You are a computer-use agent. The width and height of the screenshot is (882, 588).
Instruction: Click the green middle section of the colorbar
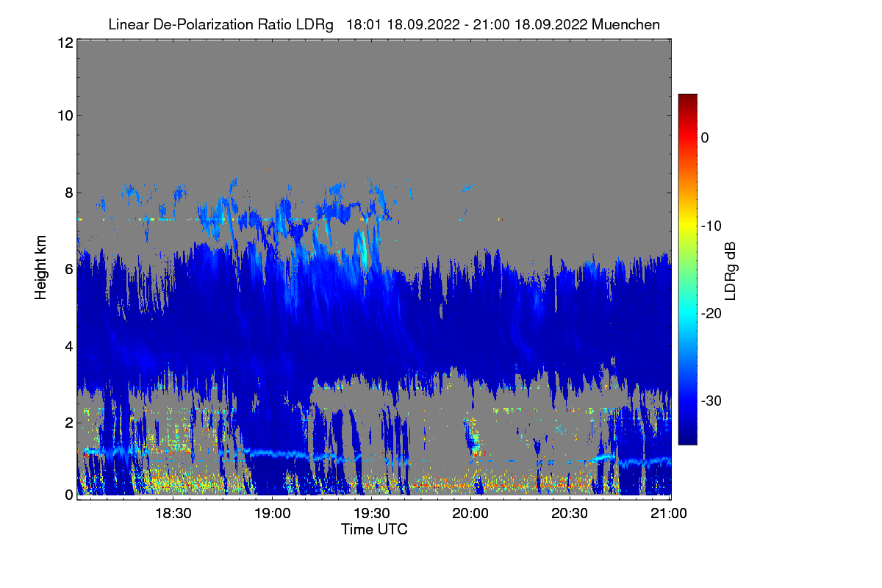(x=687, y=269)
